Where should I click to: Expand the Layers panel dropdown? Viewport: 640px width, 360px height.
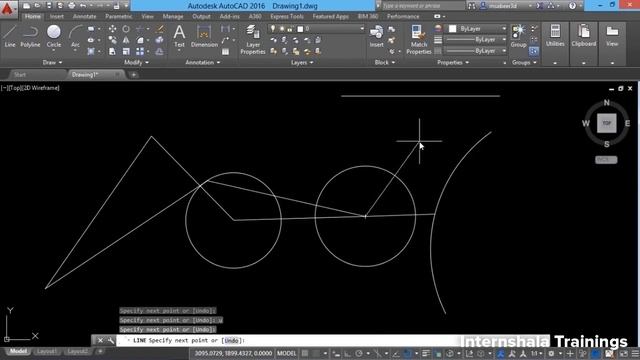302,62
